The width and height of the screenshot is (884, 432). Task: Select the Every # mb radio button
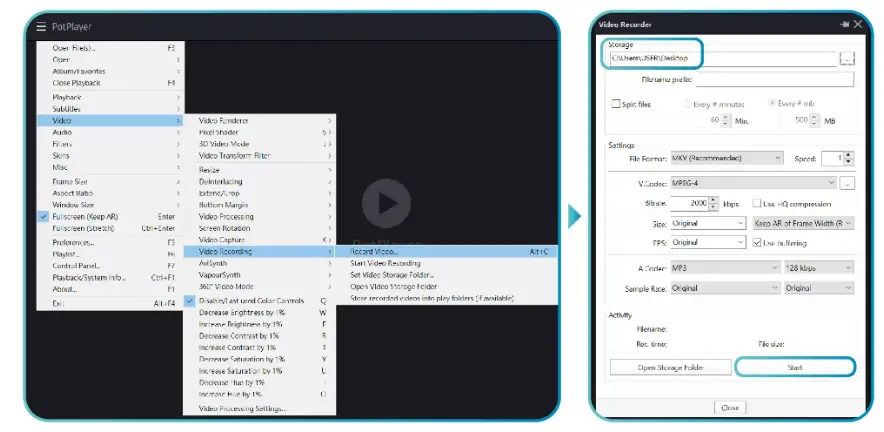point(772,104)
